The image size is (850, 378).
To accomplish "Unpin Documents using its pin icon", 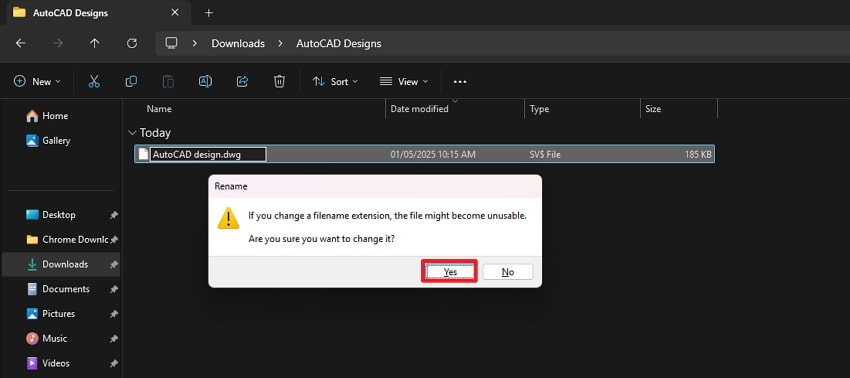I will [113, 290].
